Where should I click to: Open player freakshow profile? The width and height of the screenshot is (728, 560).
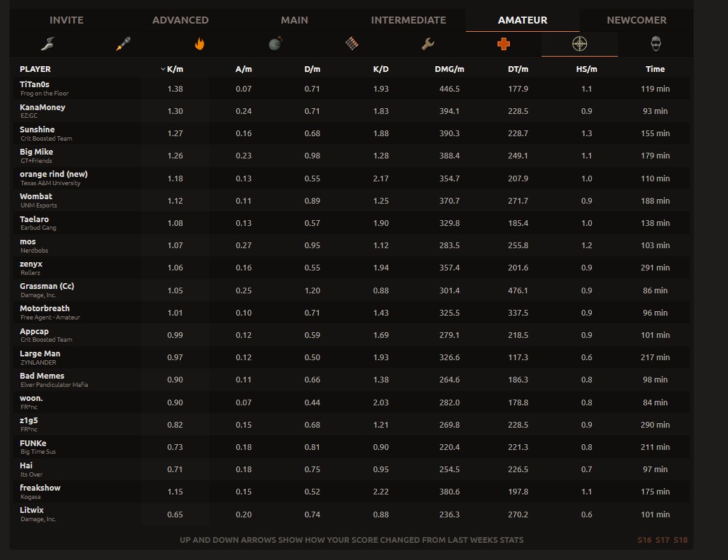click(x=40, y=487)
